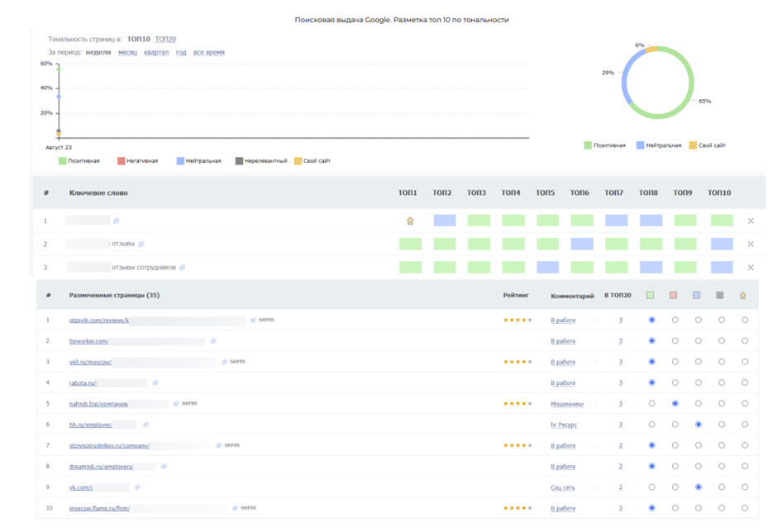Select negative radio for rabota.ru row

[675, 382]
